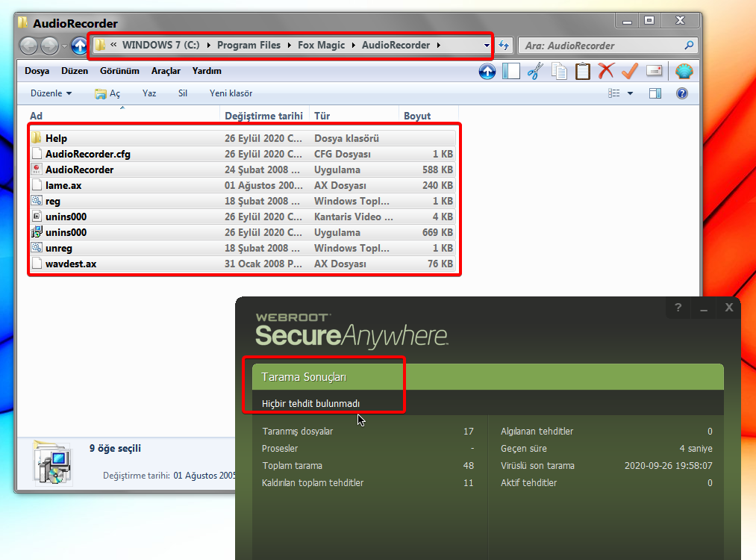Select the AudioRecorder.cfg file
756x560 pixels.
pos(243,154)
